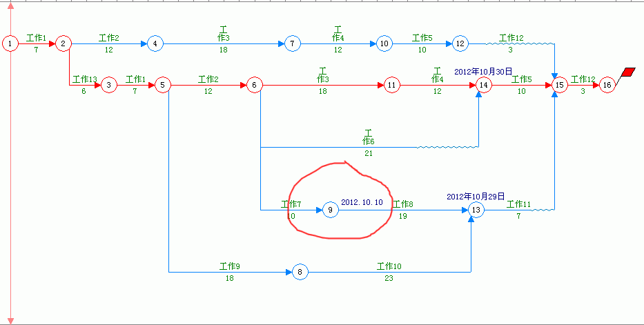This screenshot has height=325, width=644.
Task: Click duration 7 under 工作11
Action: tap(519, 216)
